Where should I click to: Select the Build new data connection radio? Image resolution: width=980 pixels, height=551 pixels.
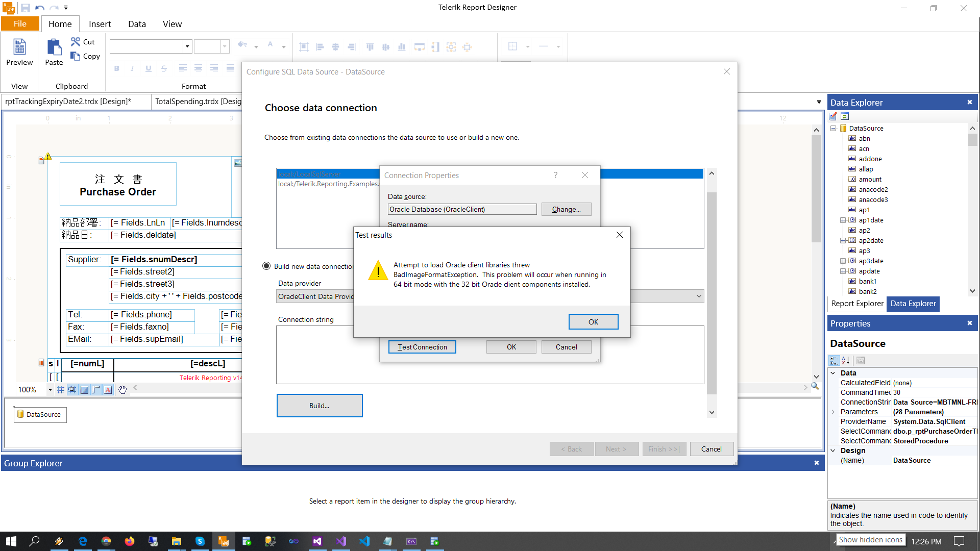point(266,266)
